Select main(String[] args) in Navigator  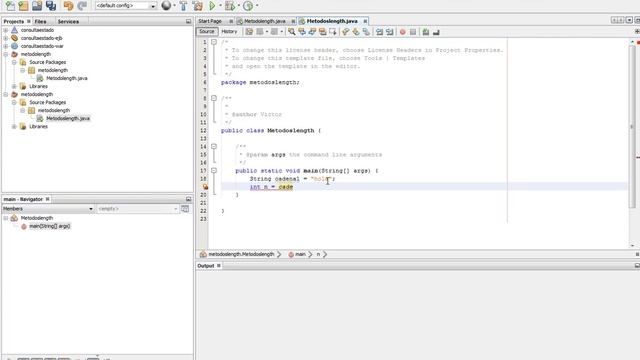click(x=49, y=226)
